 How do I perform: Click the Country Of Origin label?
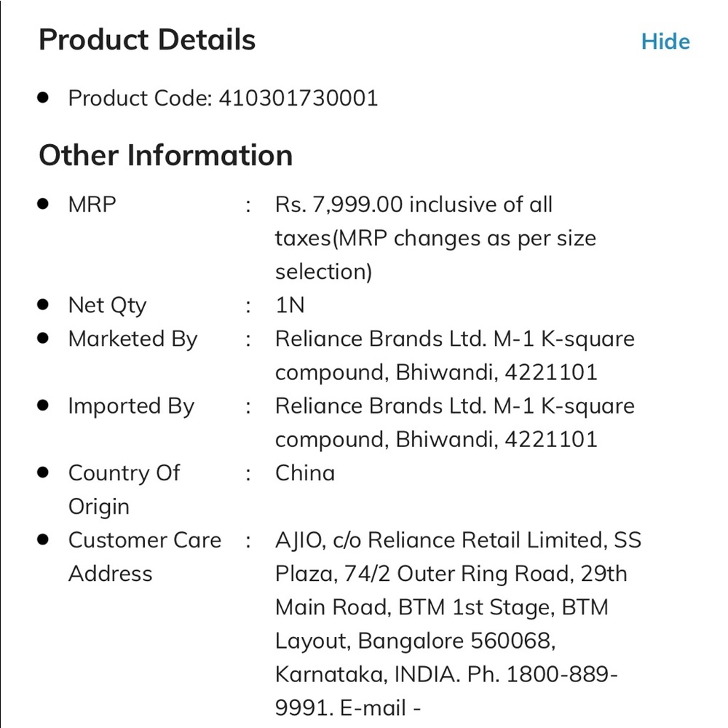pos(124,490)
